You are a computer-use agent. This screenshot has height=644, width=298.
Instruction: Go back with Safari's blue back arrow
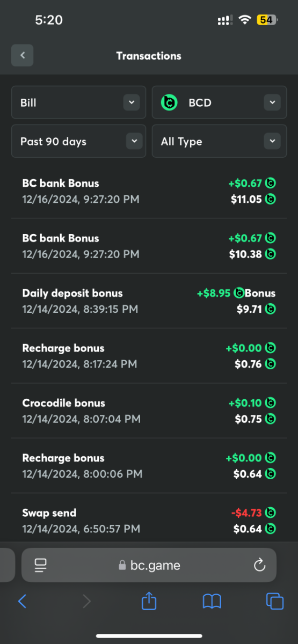pos(22,602)
